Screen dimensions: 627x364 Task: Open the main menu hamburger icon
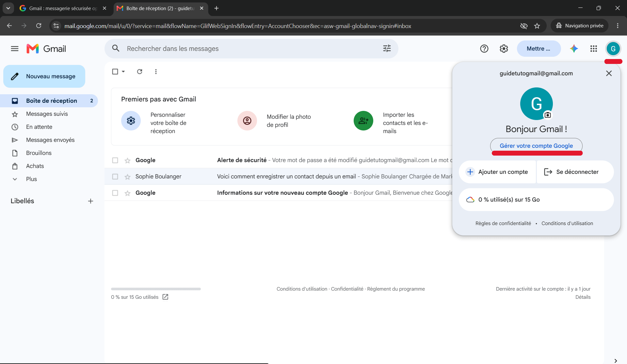click(15, 49)
